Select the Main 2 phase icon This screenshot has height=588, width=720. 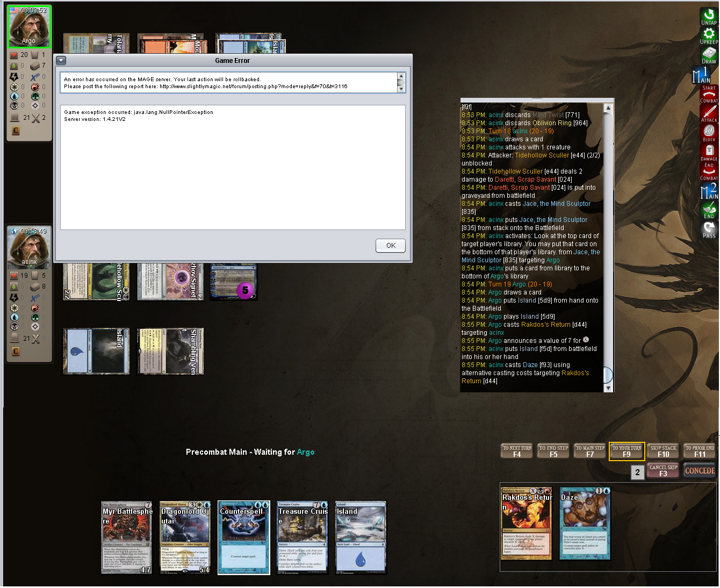(x=709, y=191)
